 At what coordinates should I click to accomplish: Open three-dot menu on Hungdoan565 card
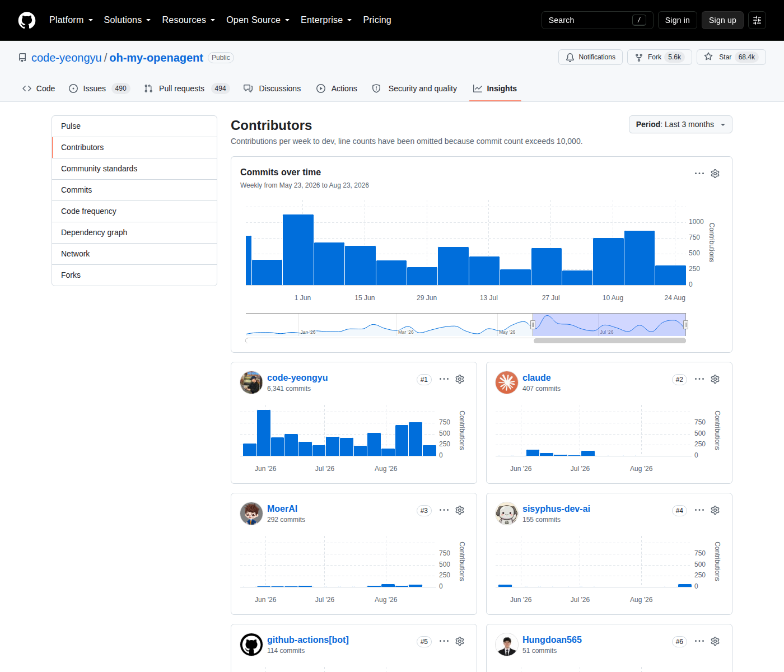pyautogui.click(x=699, y=641)
